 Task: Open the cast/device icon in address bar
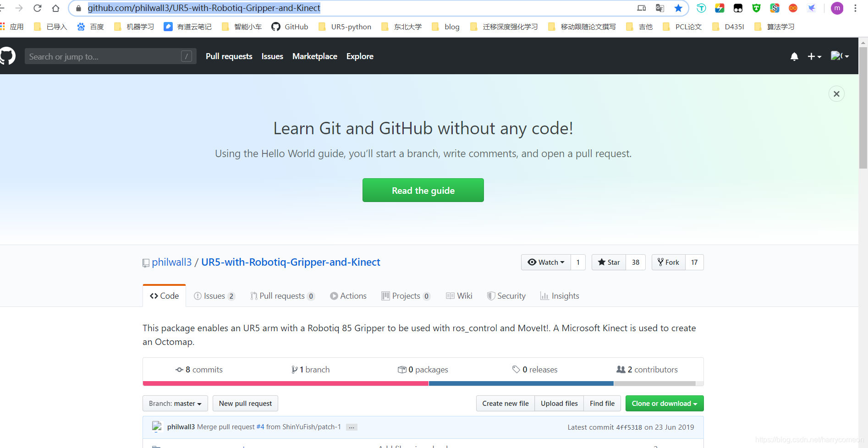[x=642, y=8]
